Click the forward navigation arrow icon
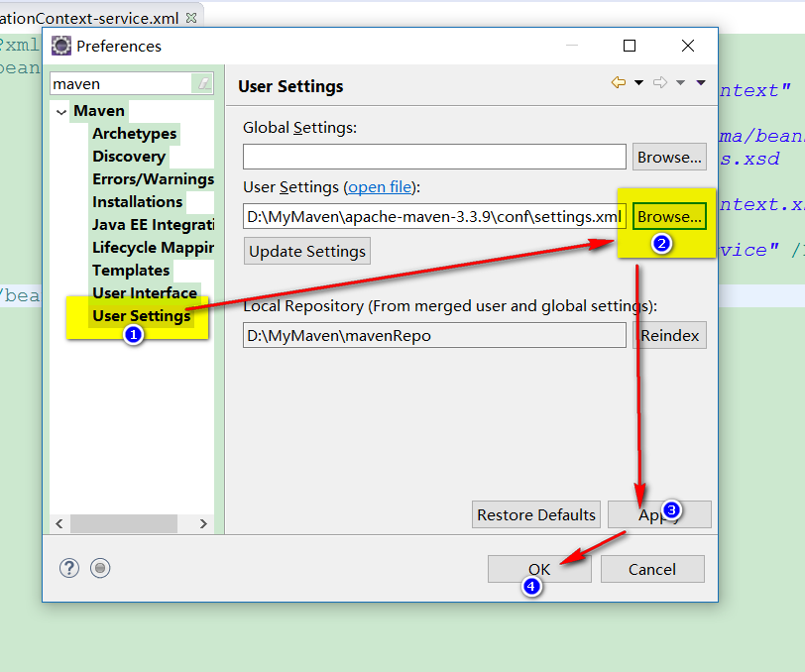The width and height of the screenshot is (805, 672). 660,82
